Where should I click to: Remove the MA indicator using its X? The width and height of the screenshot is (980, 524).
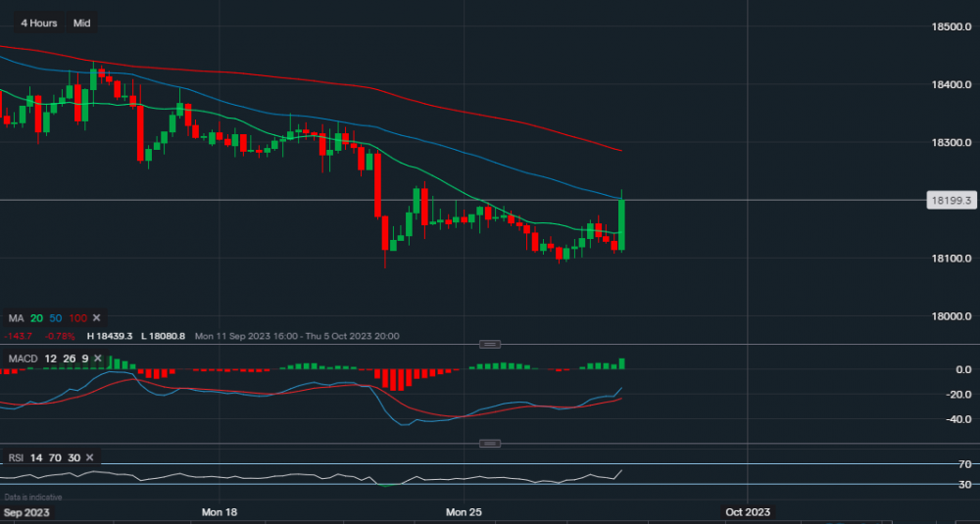pos(97,318)
